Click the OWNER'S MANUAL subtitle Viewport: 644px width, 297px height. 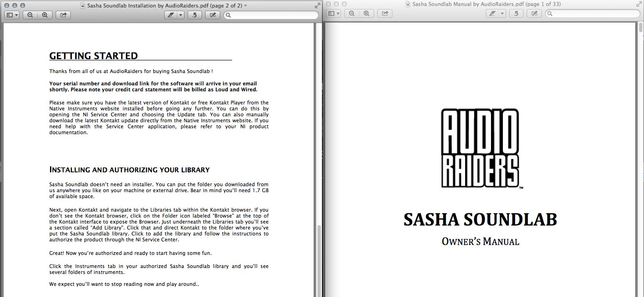coord(481,241)
